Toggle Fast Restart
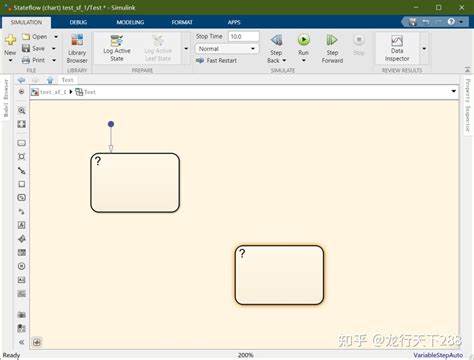Screen dimensions: 474x360 point(217,60)
